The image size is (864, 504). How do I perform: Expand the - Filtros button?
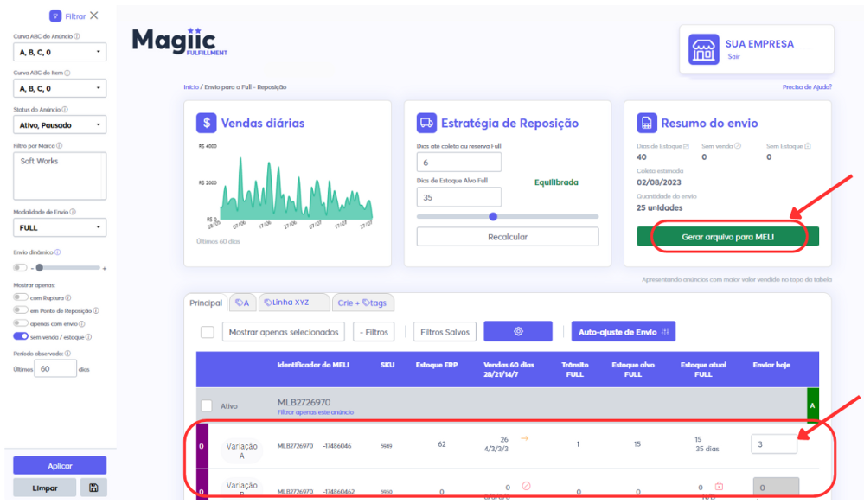[374, 332]
